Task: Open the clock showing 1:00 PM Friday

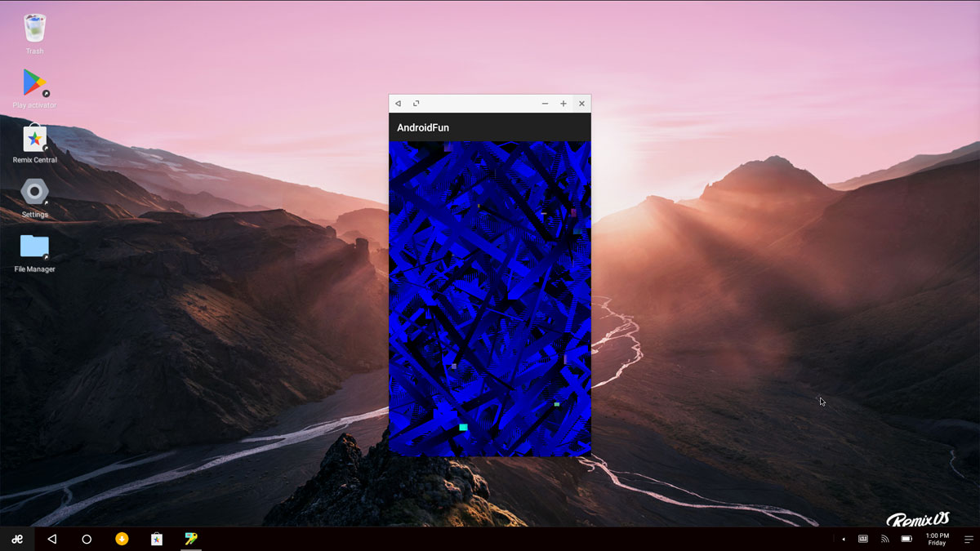Action: 938,539
